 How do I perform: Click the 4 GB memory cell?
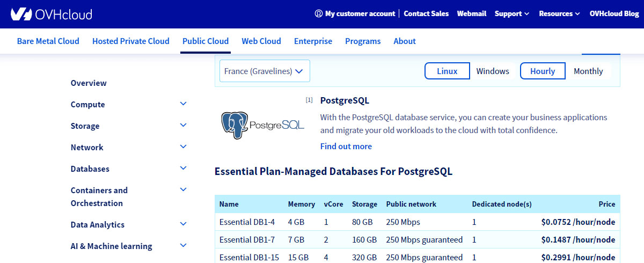coord(296,222)
